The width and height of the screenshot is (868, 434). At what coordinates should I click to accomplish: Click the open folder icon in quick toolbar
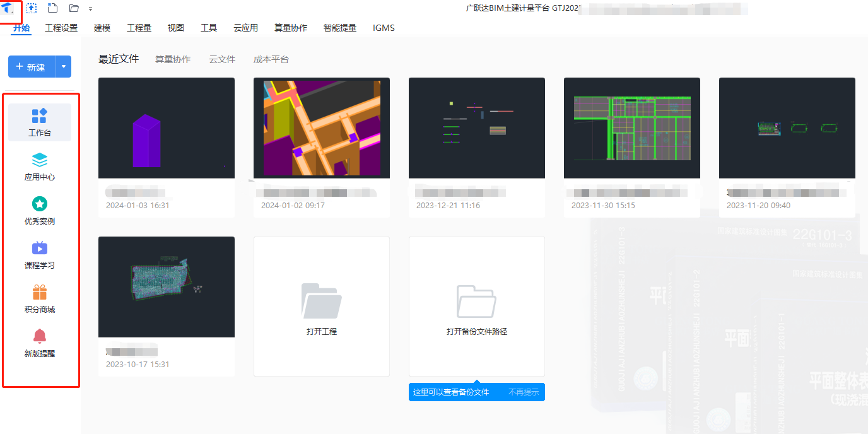click(74, 8)
